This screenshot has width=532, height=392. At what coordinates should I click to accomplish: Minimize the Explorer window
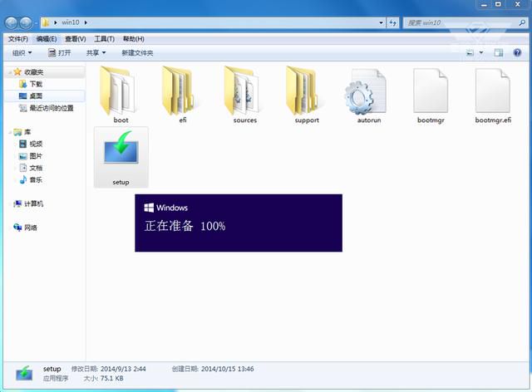point(484,4)
